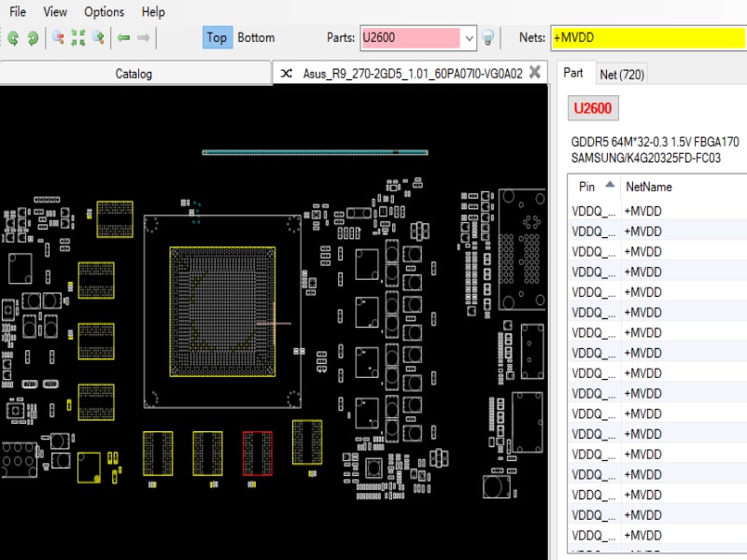Switch to Bottom side view

[256, 37]
